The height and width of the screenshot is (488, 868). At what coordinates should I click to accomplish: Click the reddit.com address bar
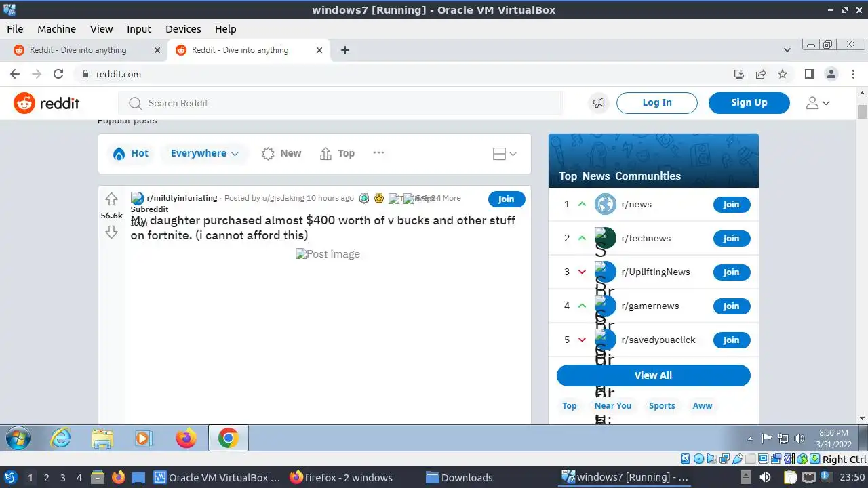[x=400, y=74]
